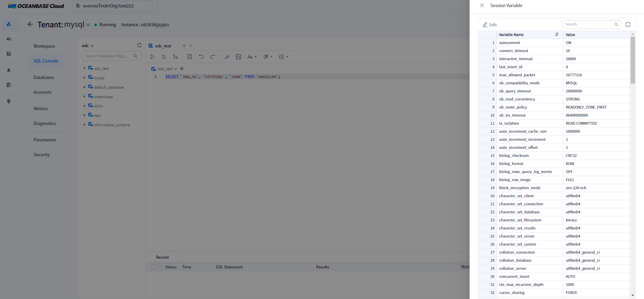The height and width of the screenshot is (299, 644).
Task: Click the session variable Search field
Action: [x=589, y=24]
